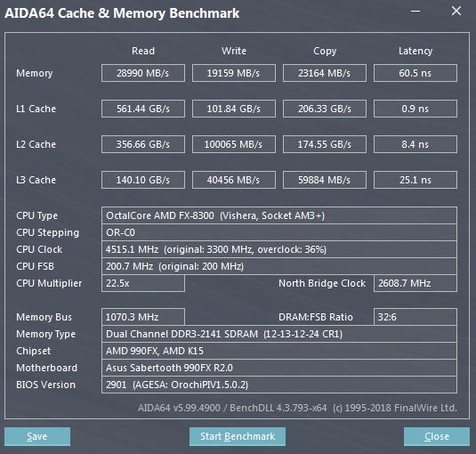Screen dimensions: 476x454
Task: Click the CPU Type information field
Action: pyautogui.click(x=279, y=215)
